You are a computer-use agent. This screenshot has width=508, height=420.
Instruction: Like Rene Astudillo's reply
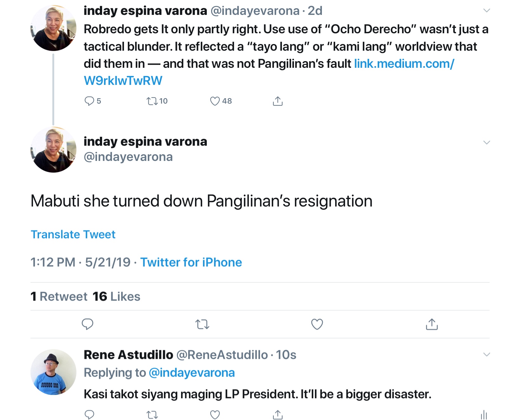coord(215,414)
